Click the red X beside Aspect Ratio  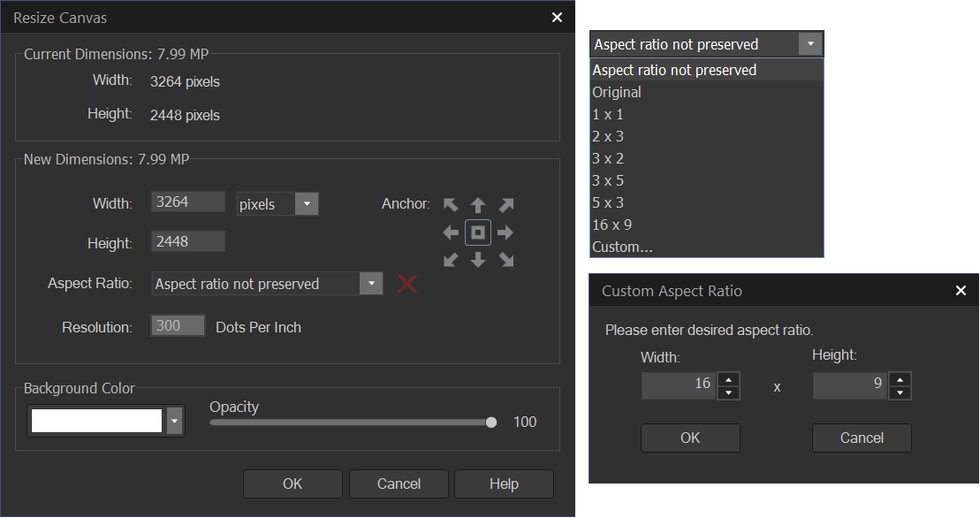407,284
